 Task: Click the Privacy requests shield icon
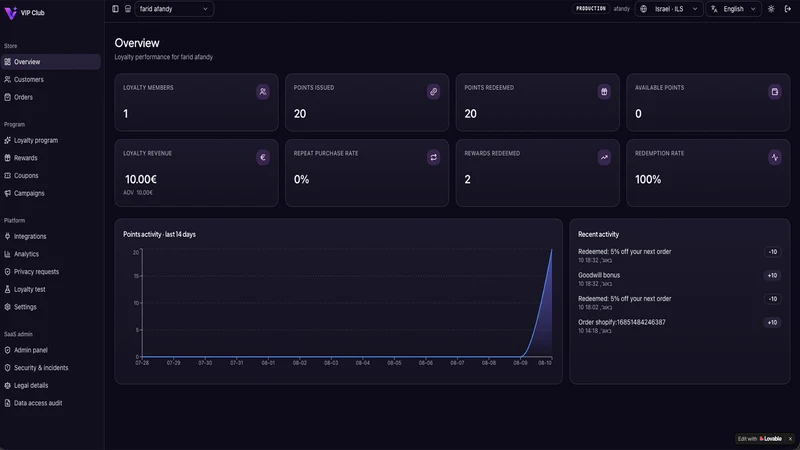tap(7, 271)
